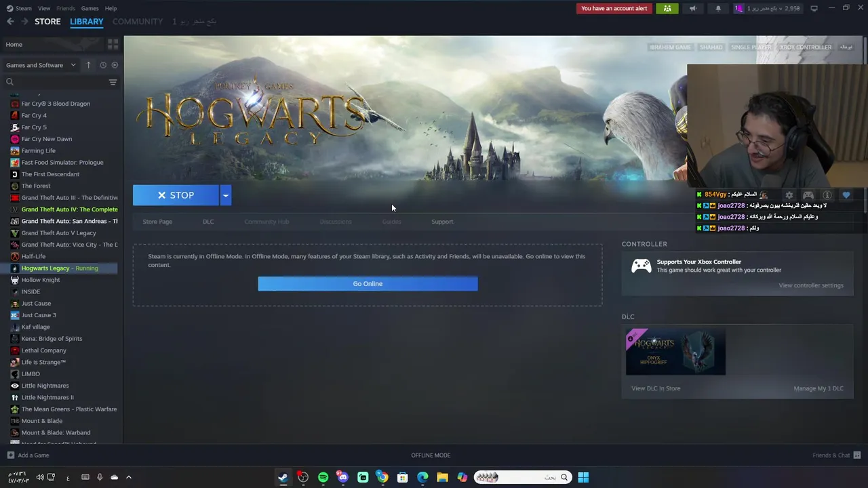The width and height of the screenshot is (868, 488).
Task: Select Little Nightmares II in the library
Action: [x=63, y=397]
